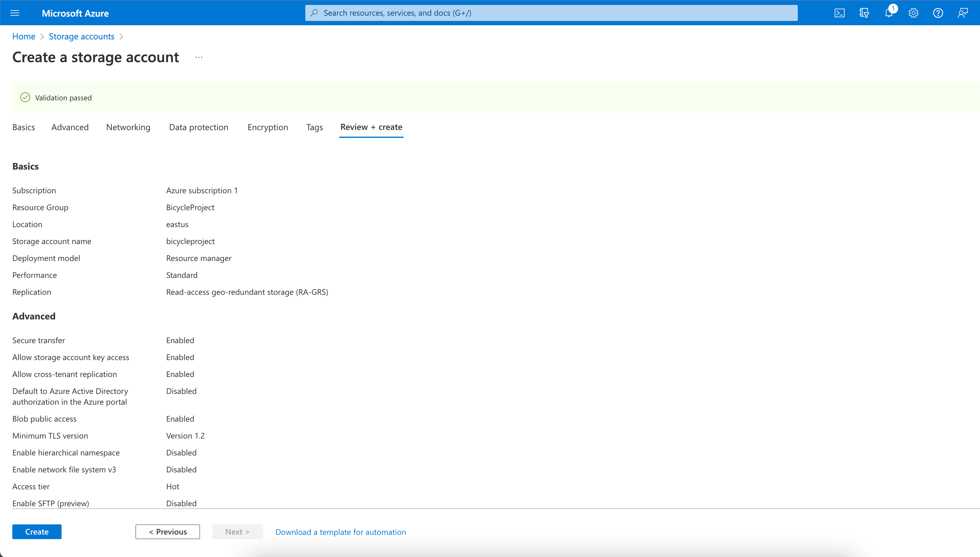Open the Encryption tab
980x557 pixels.
tap(267, 127)
